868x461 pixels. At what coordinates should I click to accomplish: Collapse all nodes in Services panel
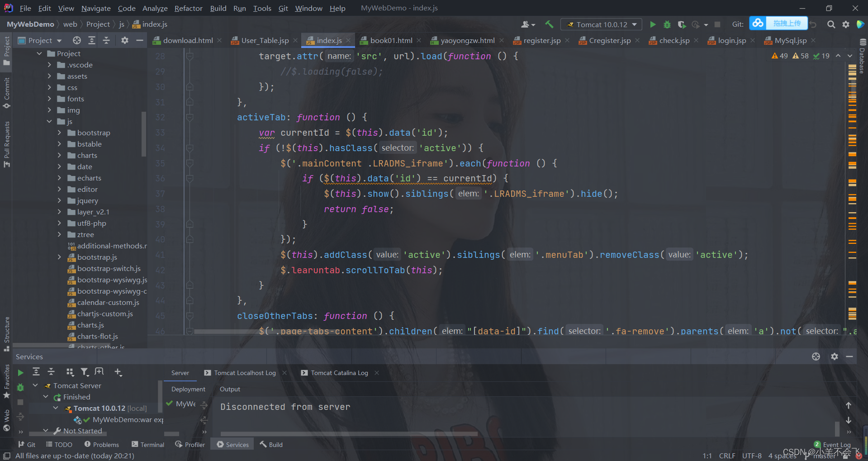[x=51, y=372]
